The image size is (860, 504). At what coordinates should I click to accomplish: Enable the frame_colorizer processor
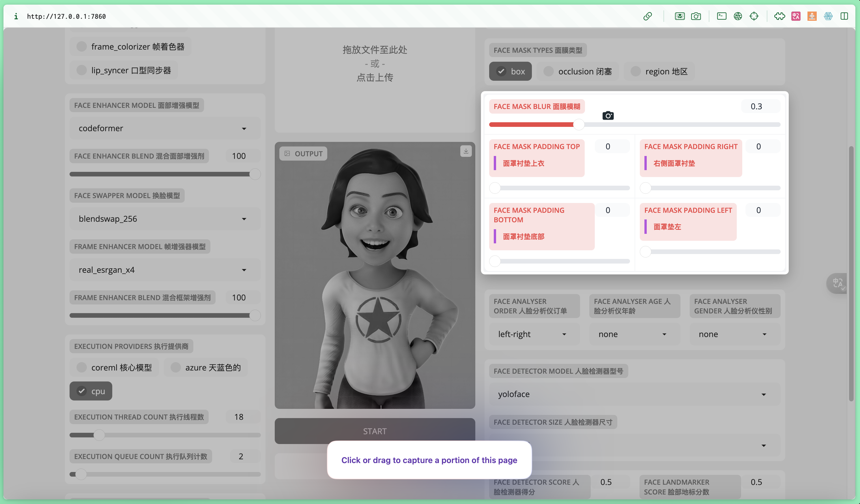click(131, 46)
